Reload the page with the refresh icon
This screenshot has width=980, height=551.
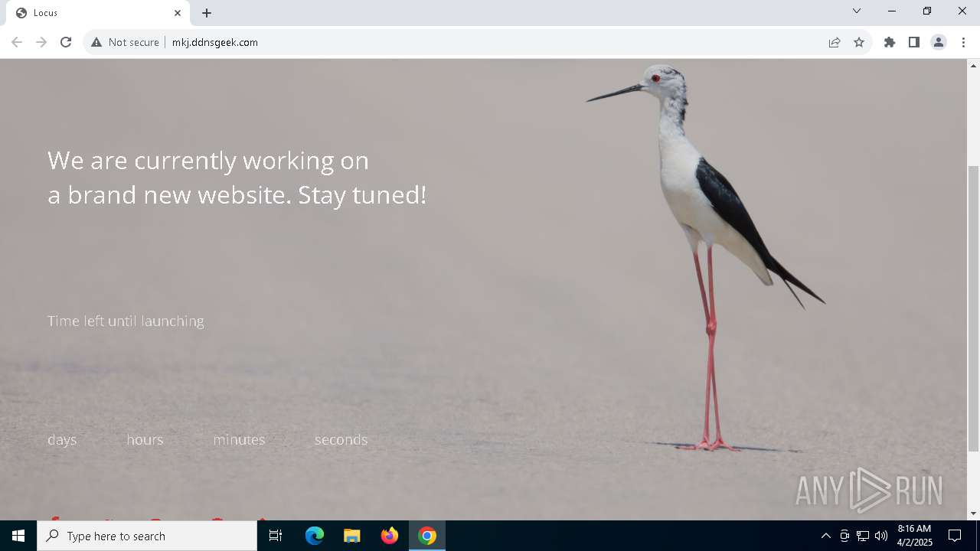tap(66, 42)
